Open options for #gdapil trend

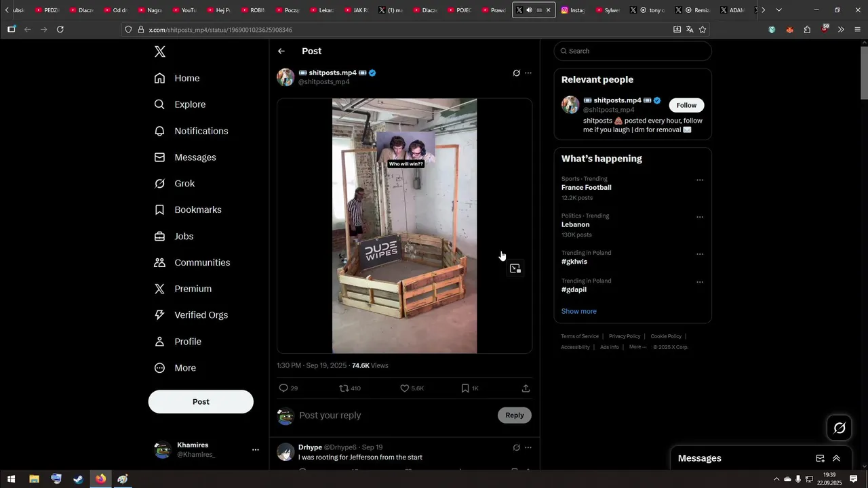tap(700, 282)
